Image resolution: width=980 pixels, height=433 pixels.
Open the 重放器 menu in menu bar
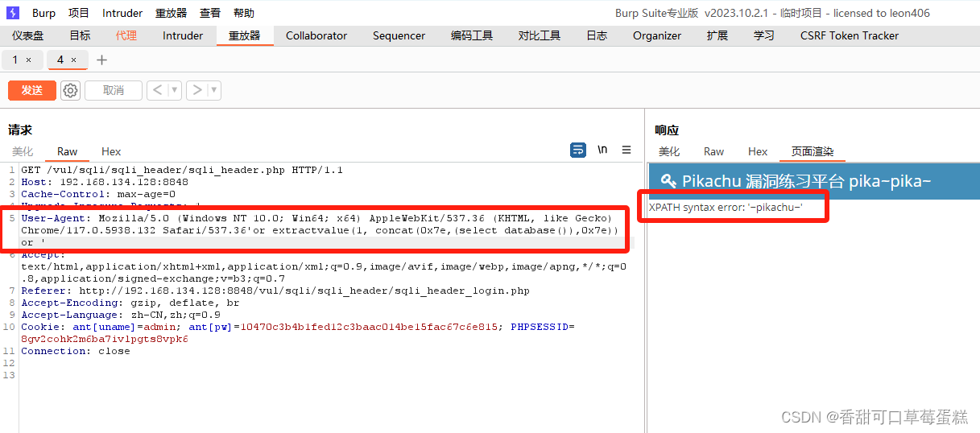tap(171, 13)
